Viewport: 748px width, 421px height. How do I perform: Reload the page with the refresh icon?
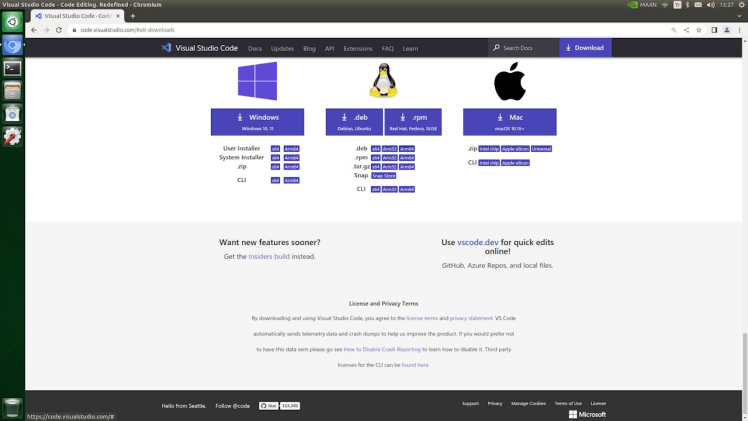point(59,30)
